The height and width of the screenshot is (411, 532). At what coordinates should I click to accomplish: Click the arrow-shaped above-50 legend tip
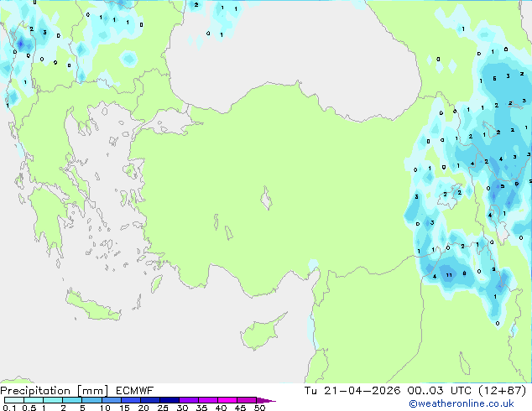(x=266, y=400)
